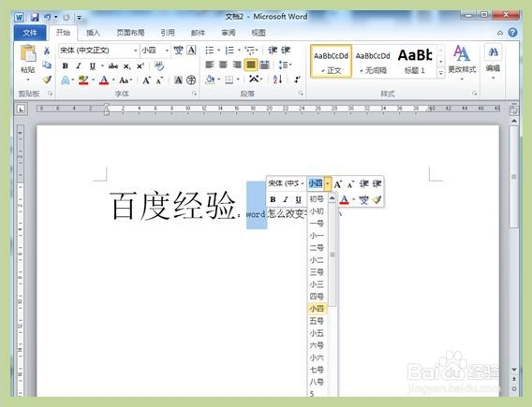
Task: Toggle Bold in the ribbon font group
Action: click(66, 65)
